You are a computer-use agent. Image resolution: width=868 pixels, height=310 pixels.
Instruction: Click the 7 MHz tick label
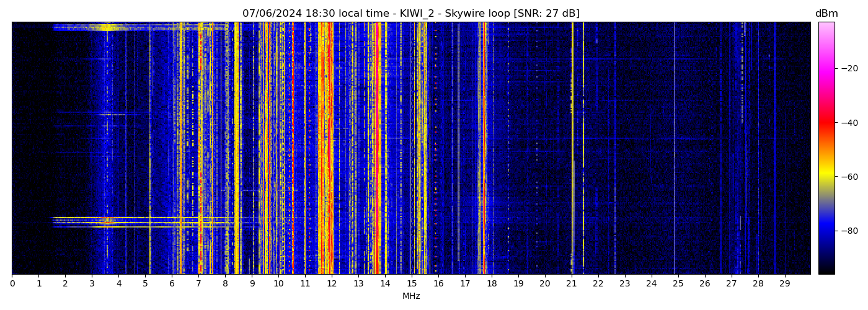198,284
